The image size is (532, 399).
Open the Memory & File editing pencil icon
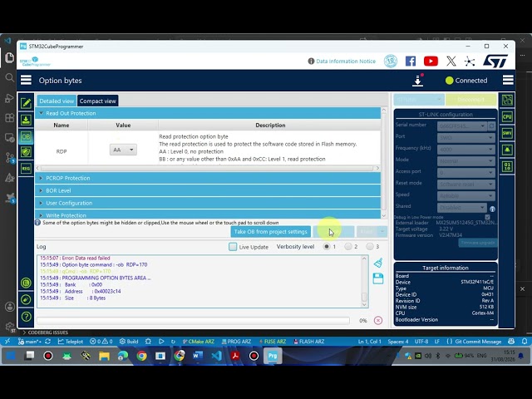[26, 103]
